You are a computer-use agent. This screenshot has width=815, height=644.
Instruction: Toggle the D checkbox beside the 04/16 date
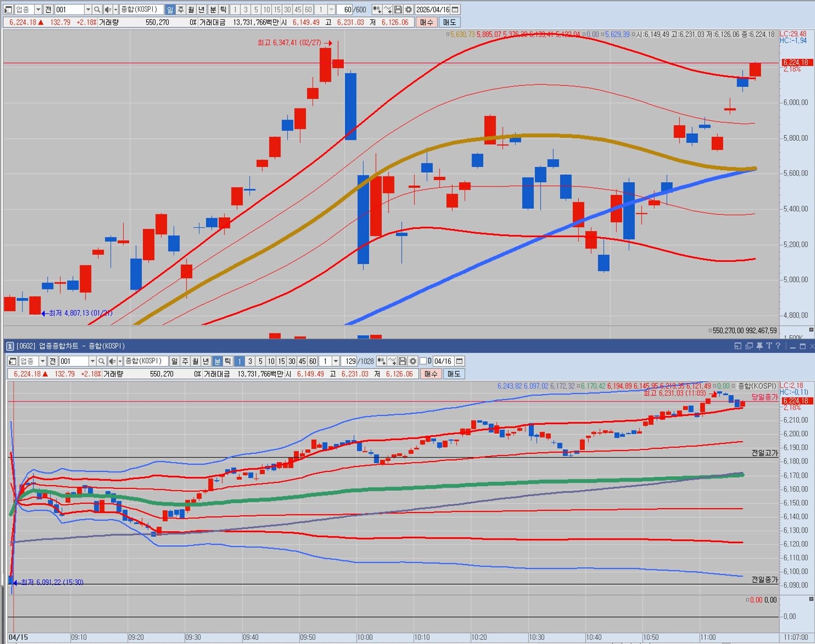pos(423,361)
